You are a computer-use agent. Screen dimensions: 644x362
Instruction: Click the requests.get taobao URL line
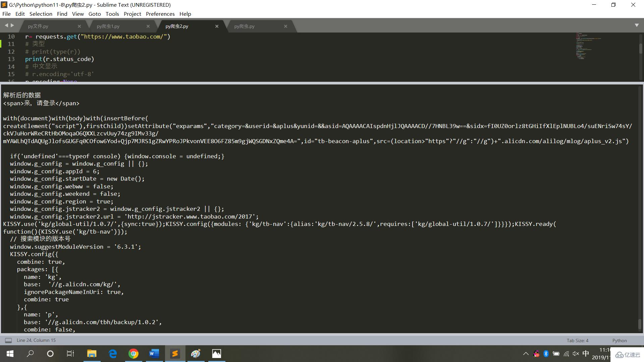98,37
